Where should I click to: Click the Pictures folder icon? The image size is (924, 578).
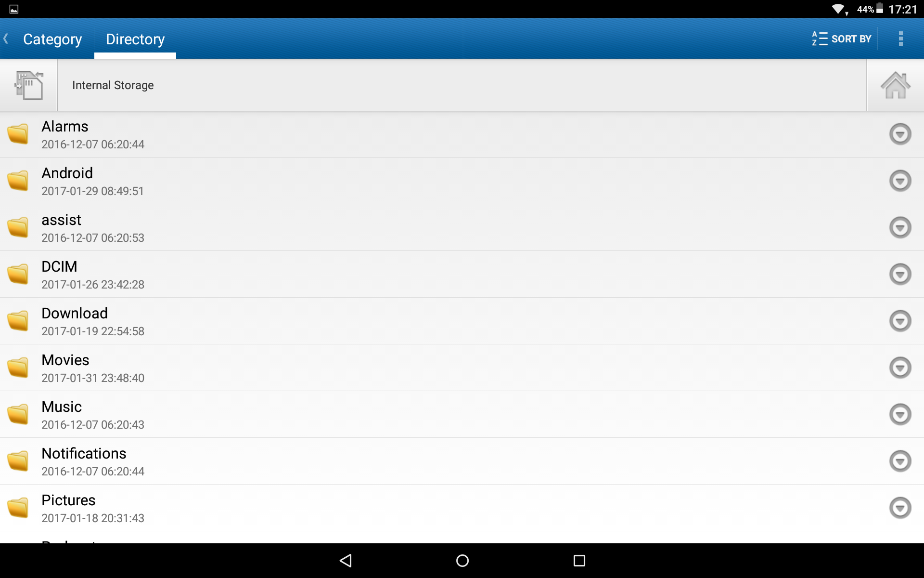17,507
